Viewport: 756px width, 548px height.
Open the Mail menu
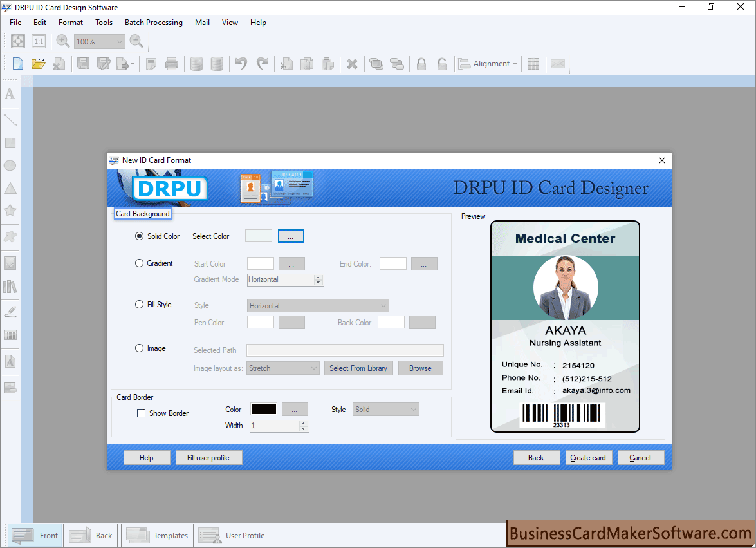click(x=202, y=22)
